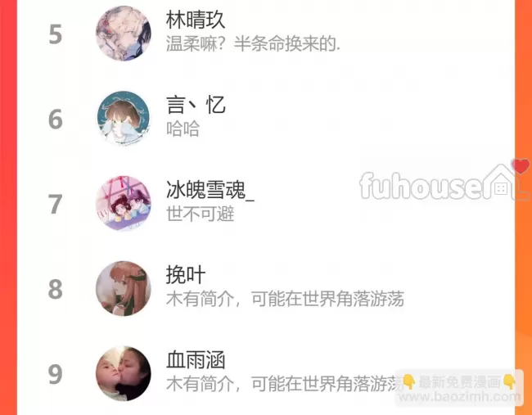Tap 言、忆's round avatar picture
532x415 pixels.
(x=124, y=118)
